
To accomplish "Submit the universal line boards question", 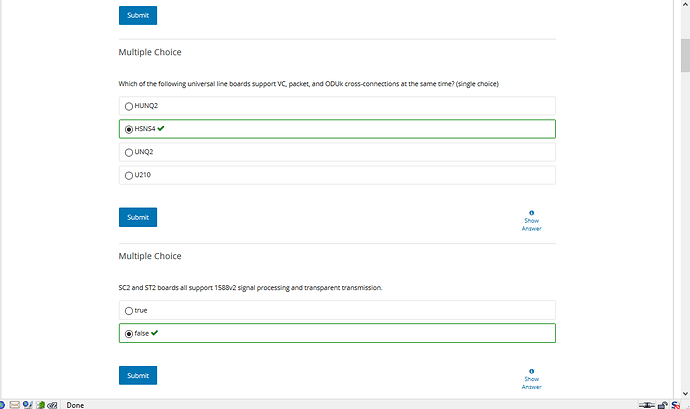I will click(x=138, y=217).
